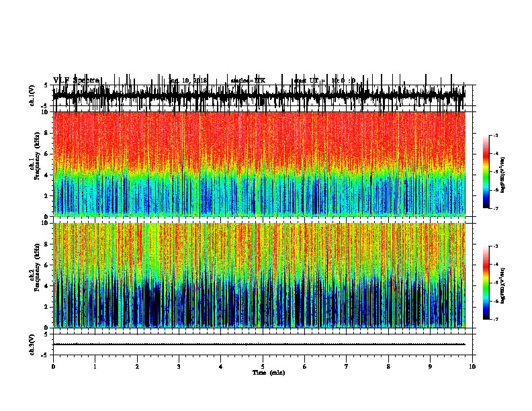The image size is (532, 411).
Task: Click the "Time (min)" axis label
Action: click(269, 373)
